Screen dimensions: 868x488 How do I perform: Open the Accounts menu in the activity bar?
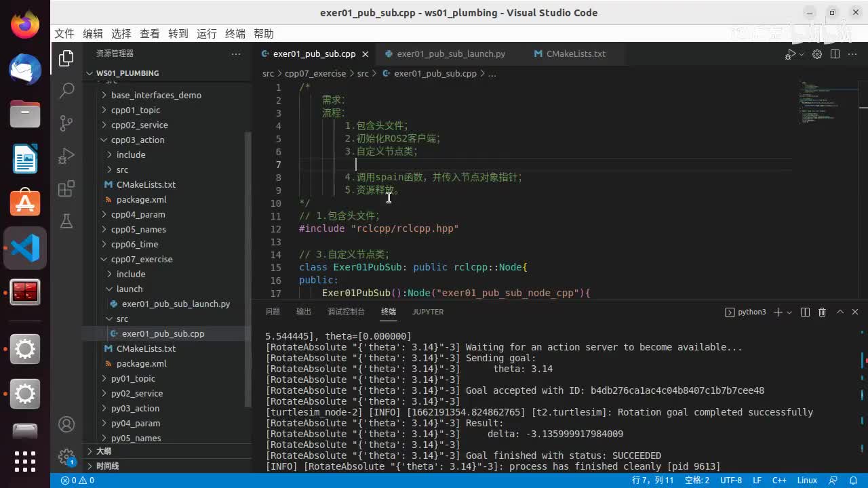click(x=66, y=424)
